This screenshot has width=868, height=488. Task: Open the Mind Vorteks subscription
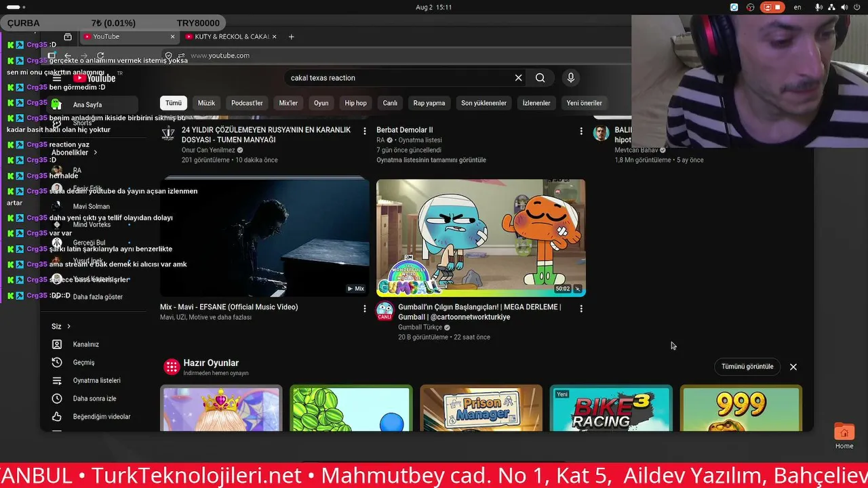[92, 224]
